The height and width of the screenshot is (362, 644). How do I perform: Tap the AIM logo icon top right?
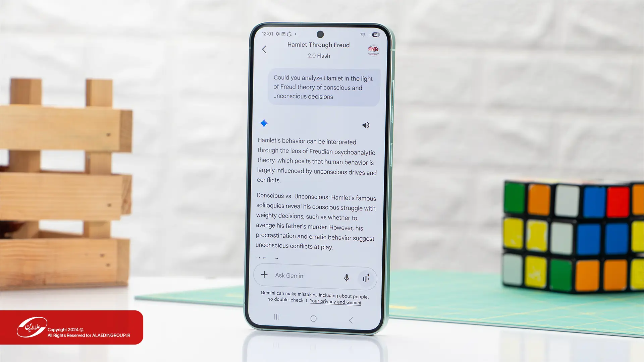(x=372, y=50)
